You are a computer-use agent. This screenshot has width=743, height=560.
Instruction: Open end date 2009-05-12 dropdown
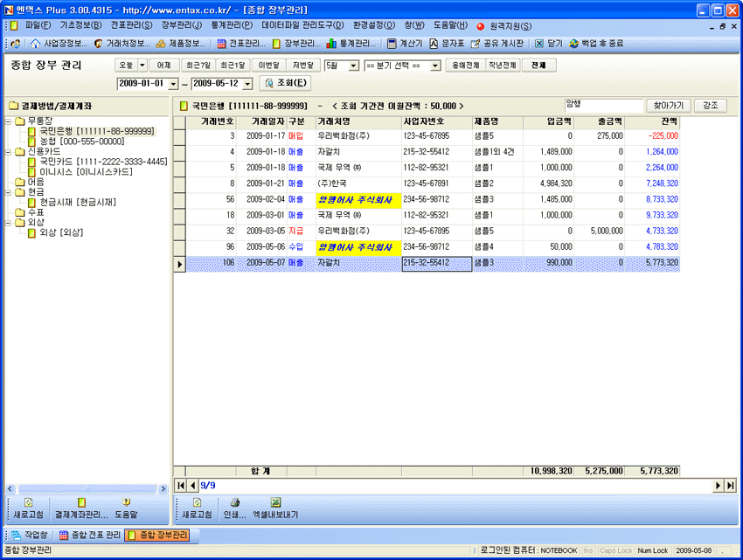pos(247,84)
